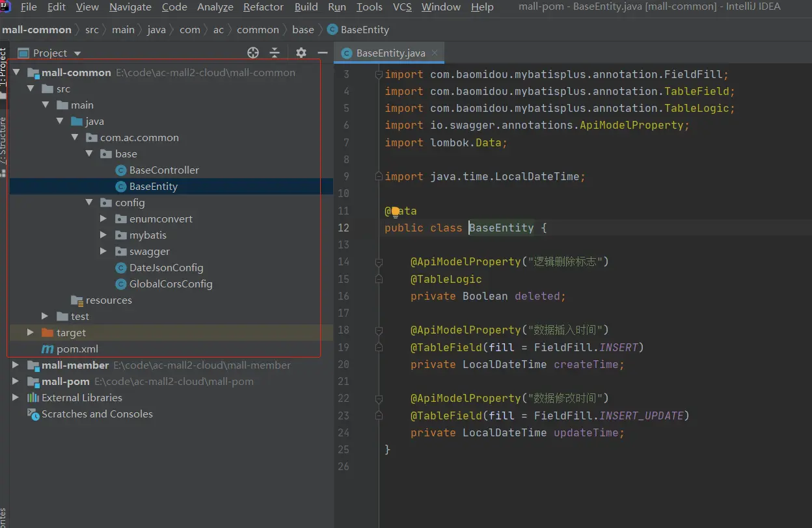812x528 pixels.
Task: Click the DateJsonConfig class icon
Action: point(120,268)
